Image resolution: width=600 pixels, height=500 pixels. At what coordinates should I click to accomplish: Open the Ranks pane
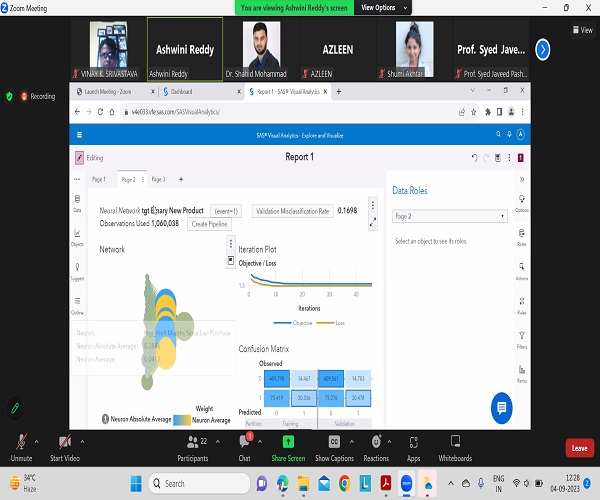click(522, 374)
